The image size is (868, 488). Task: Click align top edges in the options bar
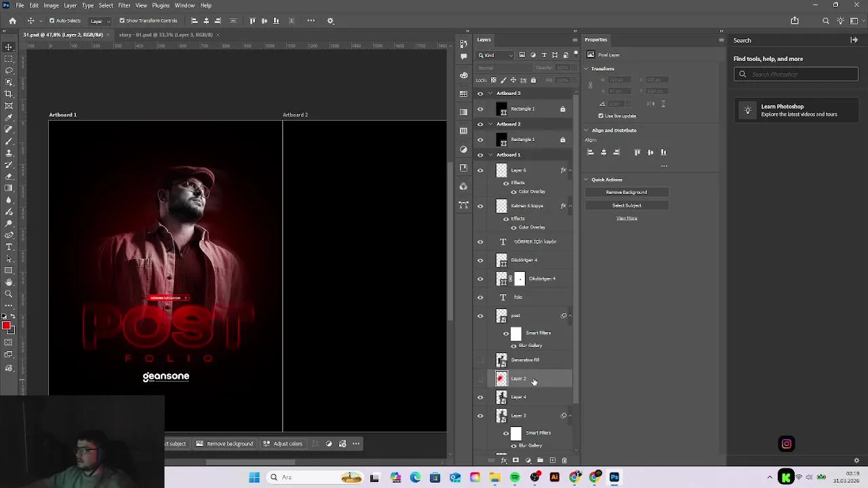(x=252, y=21)
